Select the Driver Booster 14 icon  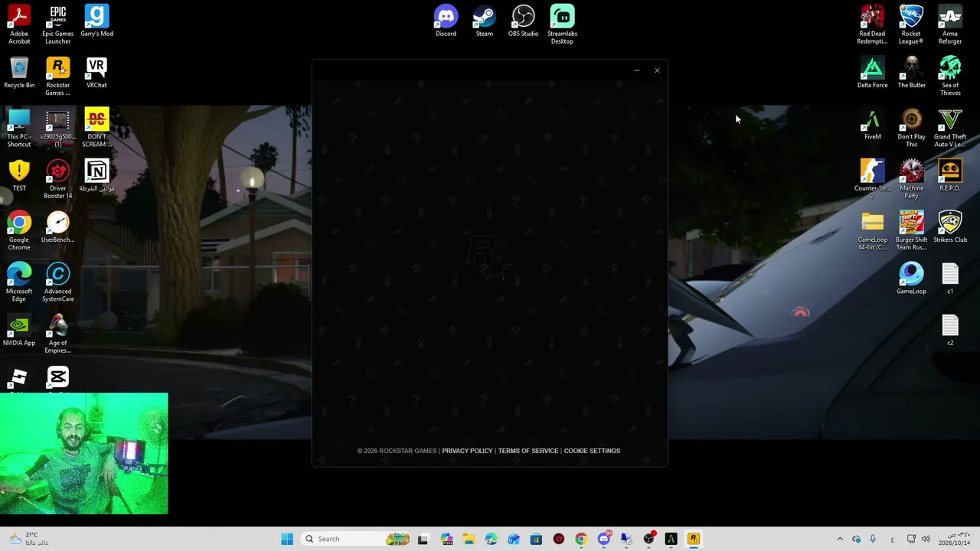[x=57, y=180]
